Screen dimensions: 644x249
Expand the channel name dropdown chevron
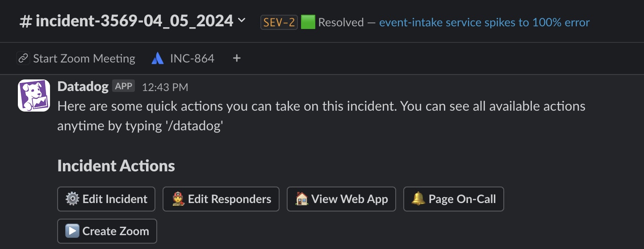(242, 20)
